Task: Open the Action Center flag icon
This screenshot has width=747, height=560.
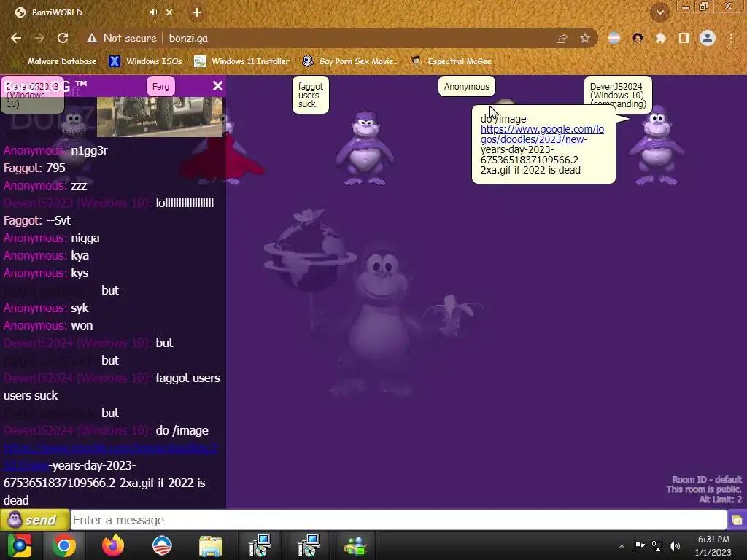Action: tap(639, 545)
